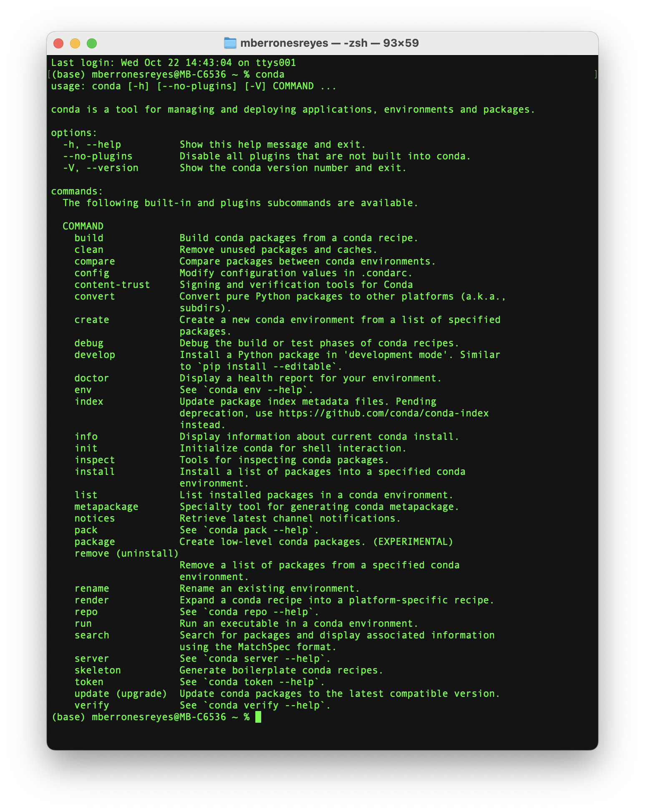Click the blinking terminal cursor
Image resolution: width=645 pixels, height=812 pixels.
[259, 716]
